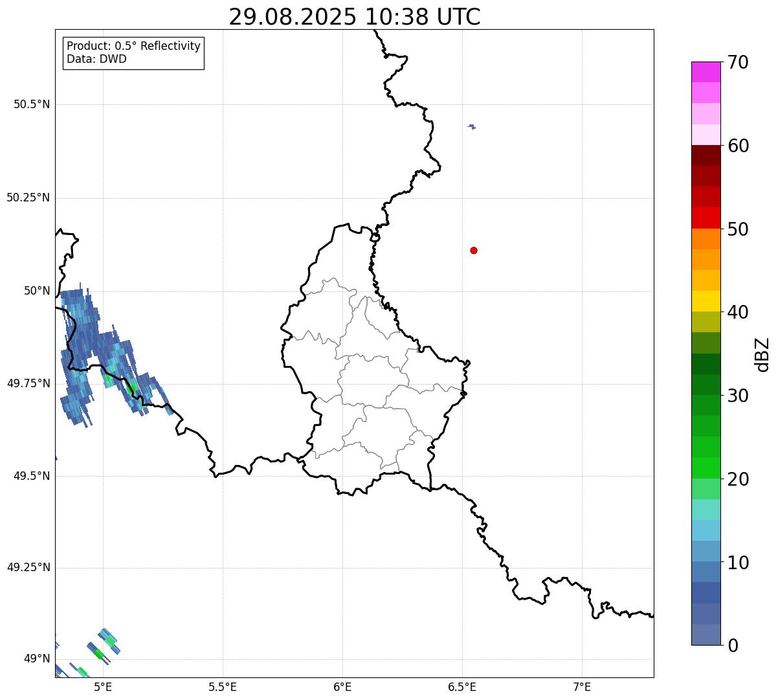Click the colorbar tick value 10
The image size is (778, 700).
click(x=738, y=563)
